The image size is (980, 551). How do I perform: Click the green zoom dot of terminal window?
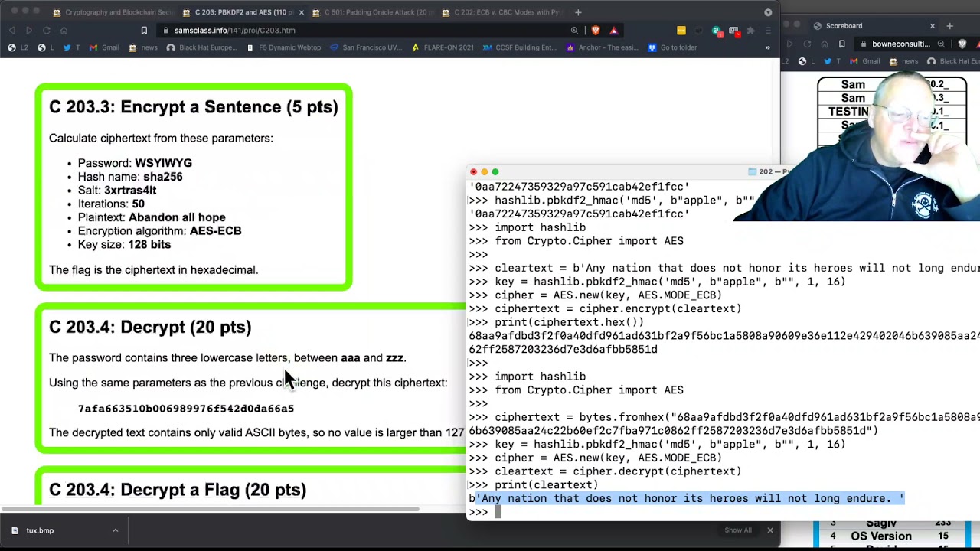pyautogui.click(x=495, y=172)
